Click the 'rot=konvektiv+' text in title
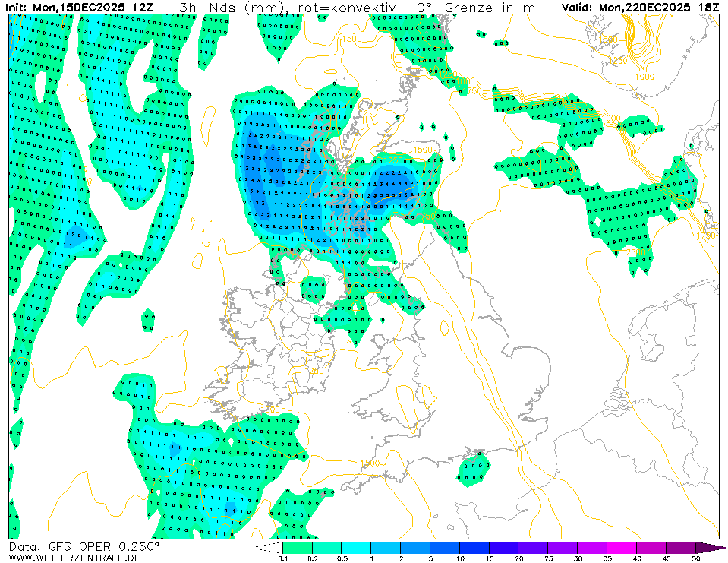 [342, 8]
